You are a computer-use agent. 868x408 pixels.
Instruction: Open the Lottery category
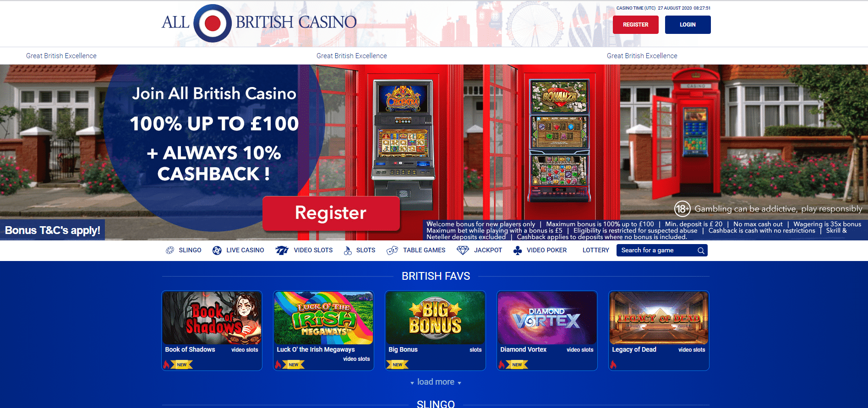click(x=596, y=250)
